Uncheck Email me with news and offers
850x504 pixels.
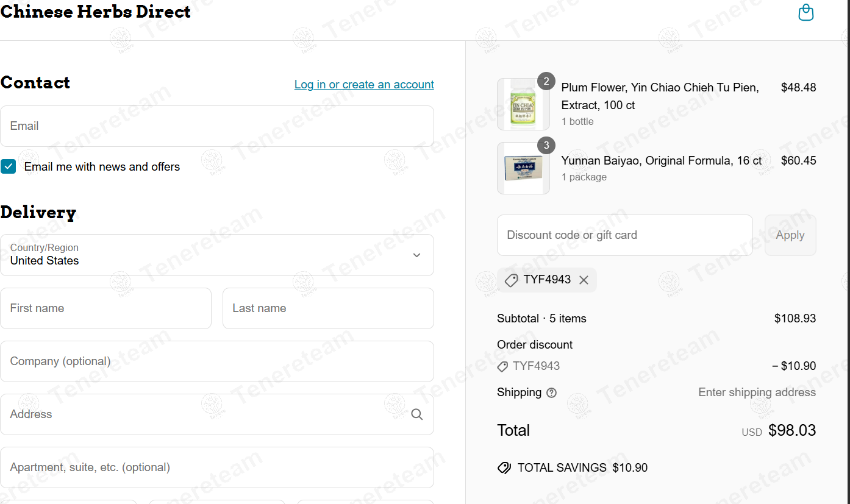tap(9, 166)
